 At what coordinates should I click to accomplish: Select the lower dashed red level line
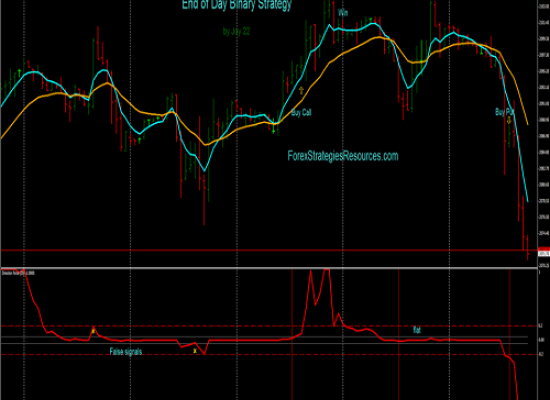269,354
